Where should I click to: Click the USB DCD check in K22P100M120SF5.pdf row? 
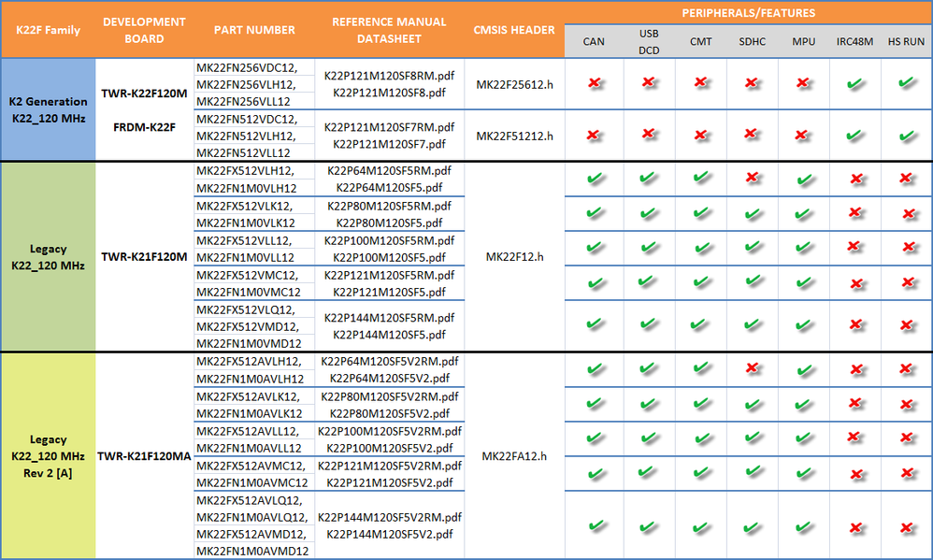tap(648, 248)
